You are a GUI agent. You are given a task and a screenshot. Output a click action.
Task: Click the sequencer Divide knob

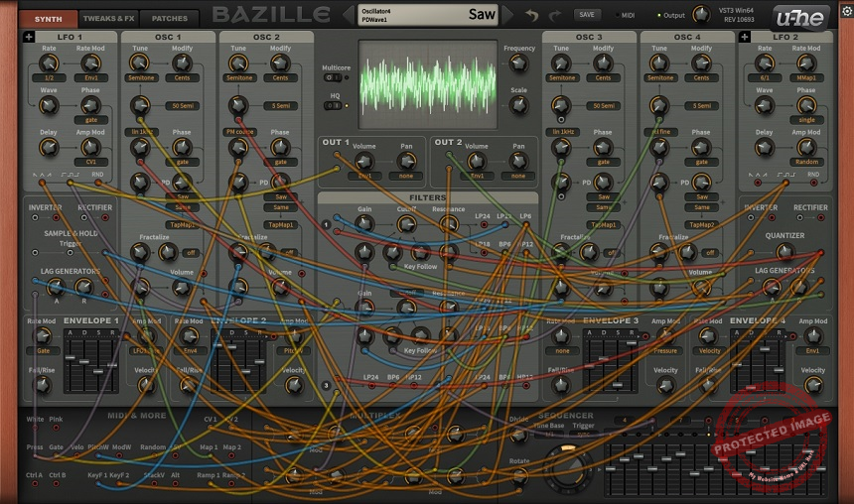[519, 435]
